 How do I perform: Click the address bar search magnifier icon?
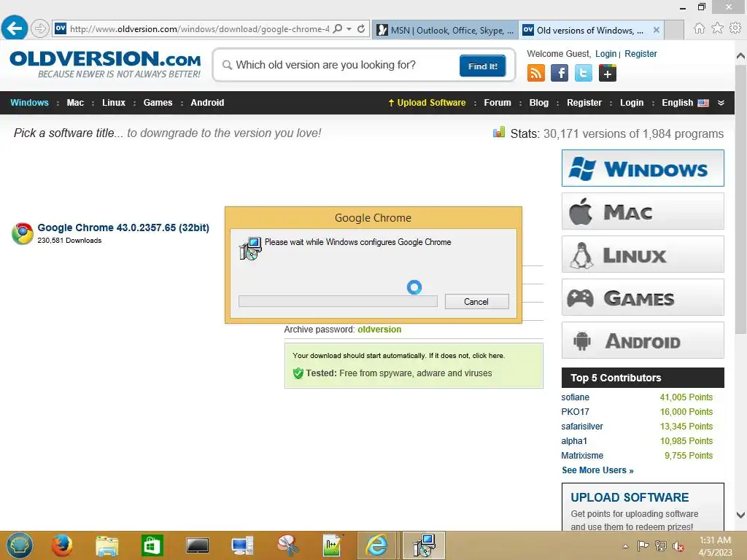337,28
